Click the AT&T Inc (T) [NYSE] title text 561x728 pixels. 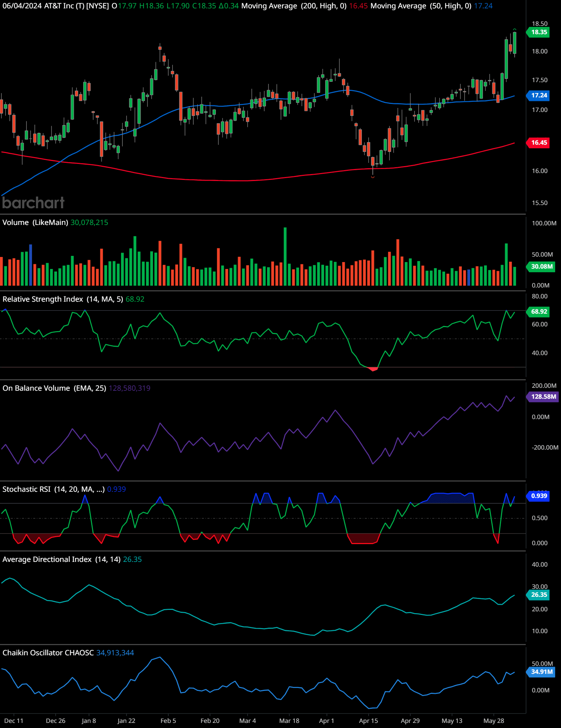tap(77, 6)
